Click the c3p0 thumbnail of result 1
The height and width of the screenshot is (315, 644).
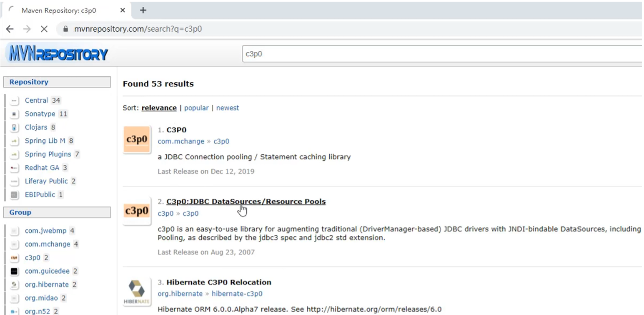click(137, 139)
